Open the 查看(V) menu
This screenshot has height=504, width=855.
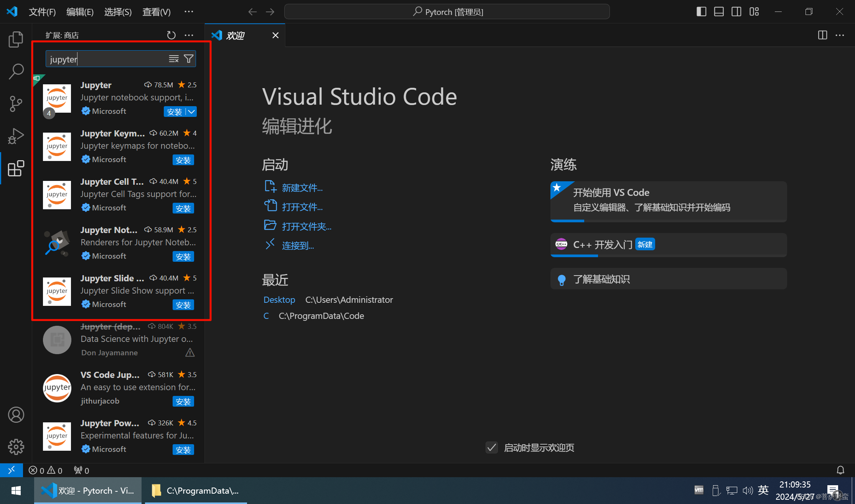(x=157, y=12)
